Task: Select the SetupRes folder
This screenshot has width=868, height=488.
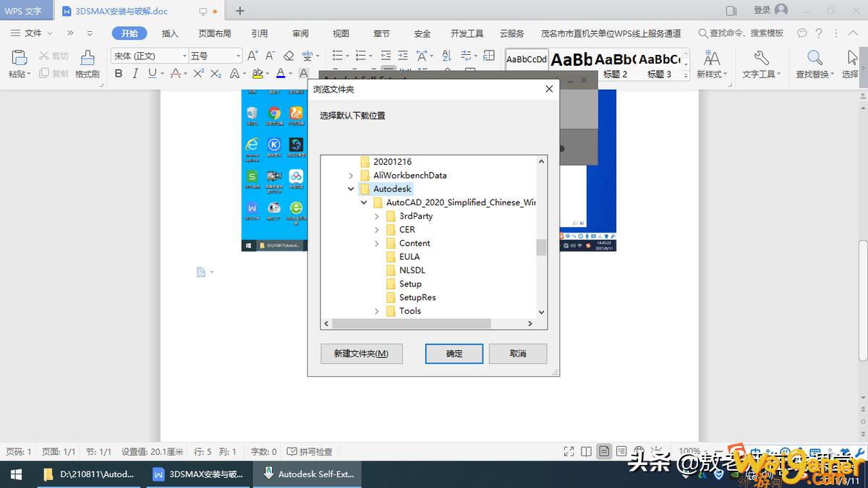Action: click(x=417, y=297)
